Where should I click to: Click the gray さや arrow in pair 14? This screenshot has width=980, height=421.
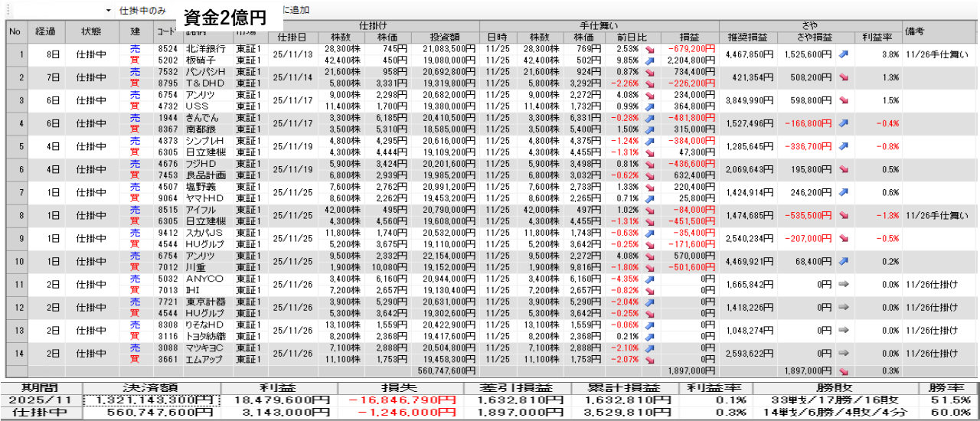click(x=843, y=353)
